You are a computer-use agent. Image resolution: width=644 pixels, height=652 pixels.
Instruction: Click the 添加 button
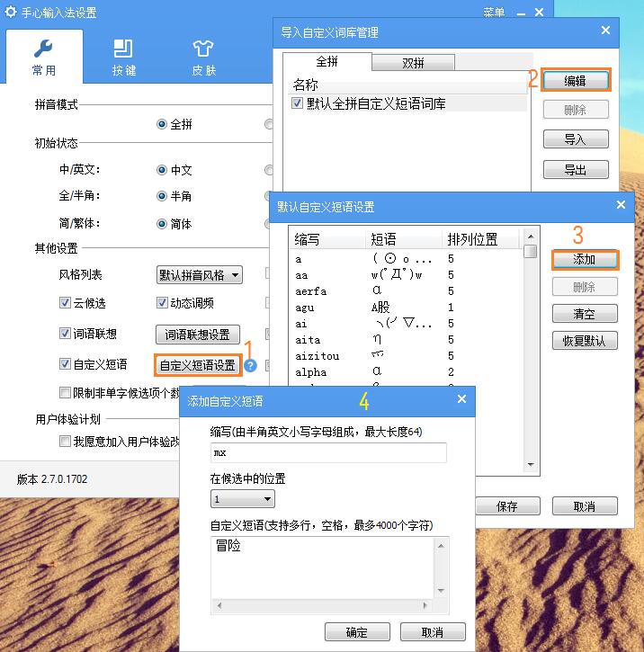[x=584, y=259]
